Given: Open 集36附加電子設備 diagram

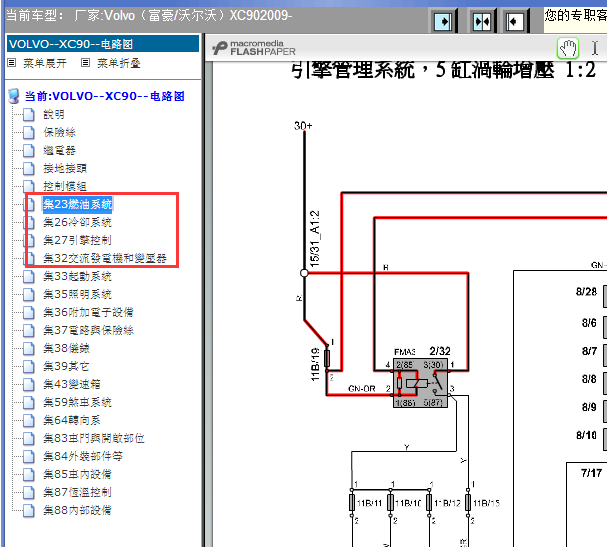Looking at the screenshot, I should pos(88,312).
